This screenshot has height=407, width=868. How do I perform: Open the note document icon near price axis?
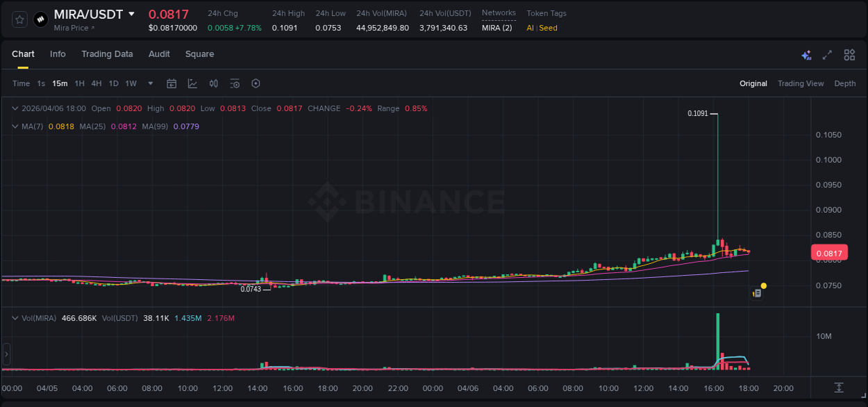coord(758,294)
